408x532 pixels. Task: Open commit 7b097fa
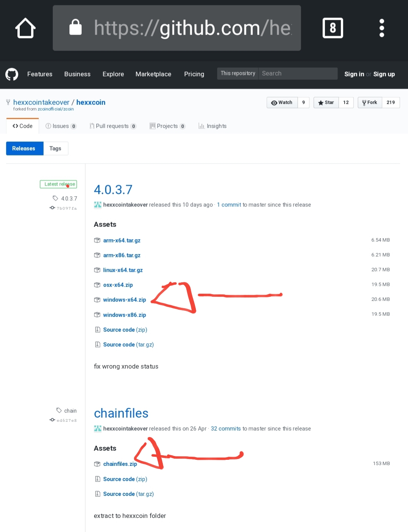click(x=63, y=208)
